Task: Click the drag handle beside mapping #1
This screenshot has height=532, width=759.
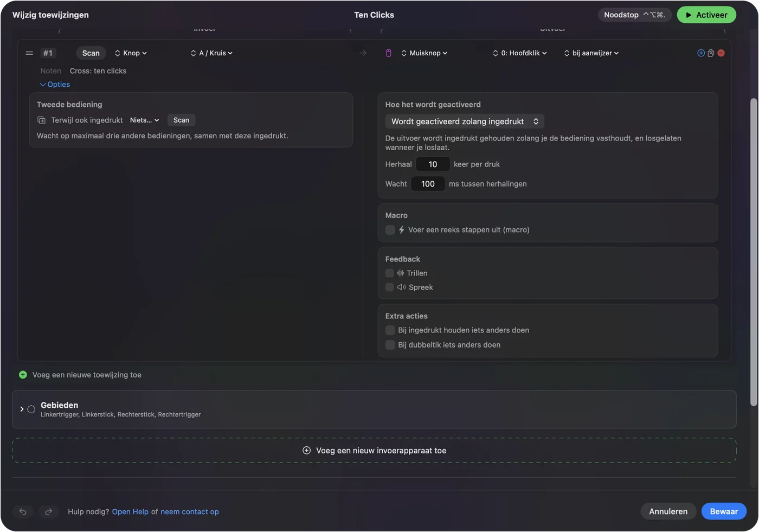Action: pyautogui.click(x=29, y=53)
